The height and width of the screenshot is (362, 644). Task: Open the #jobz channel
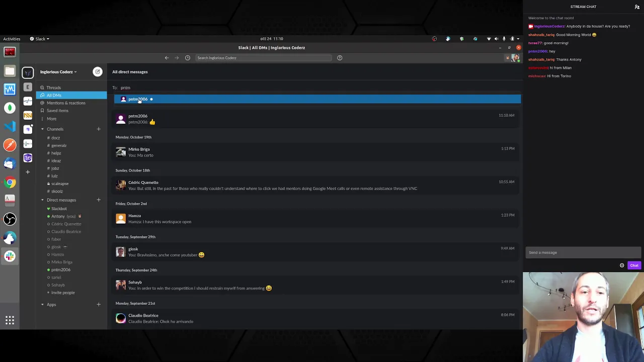click(x=55, y=168)
